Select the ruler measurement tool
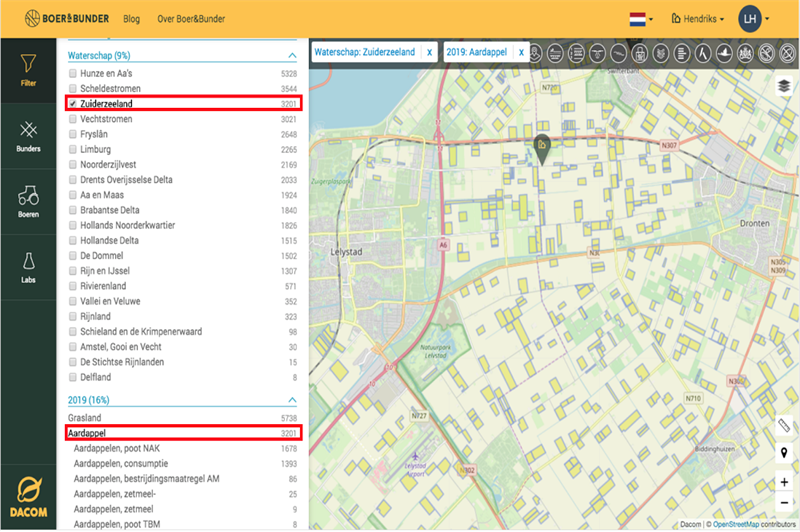 (x=784, y=426)
